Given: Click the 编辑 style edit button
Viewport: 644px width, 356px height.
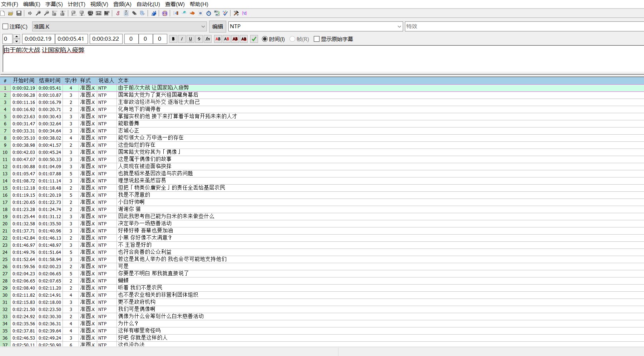Looking at the screenshot, I should (218, 26).
